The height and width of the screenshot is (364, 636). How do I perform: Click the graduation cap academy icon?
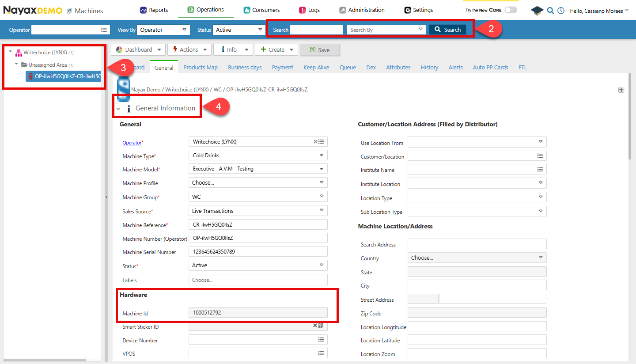point(537,11)
